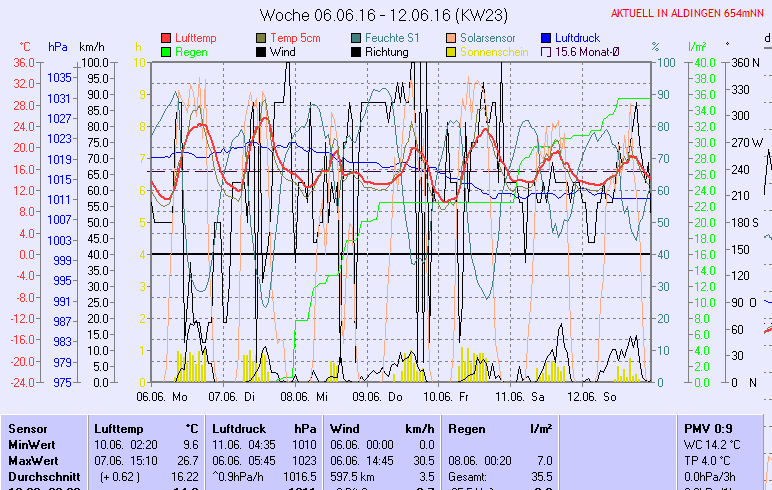
Task: Click the Regen column header in table
Action: point(467,428)
